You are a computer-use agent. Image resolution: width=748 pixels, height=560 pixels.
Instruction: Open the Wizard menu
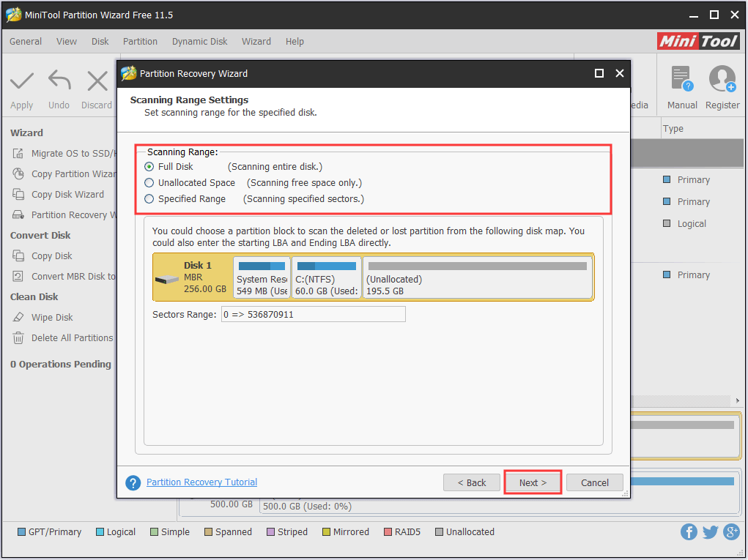click(x=256, y=42)
